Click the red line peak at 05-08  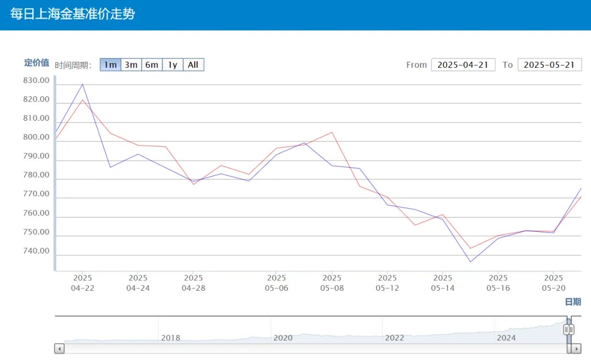[x=332, y=132]
